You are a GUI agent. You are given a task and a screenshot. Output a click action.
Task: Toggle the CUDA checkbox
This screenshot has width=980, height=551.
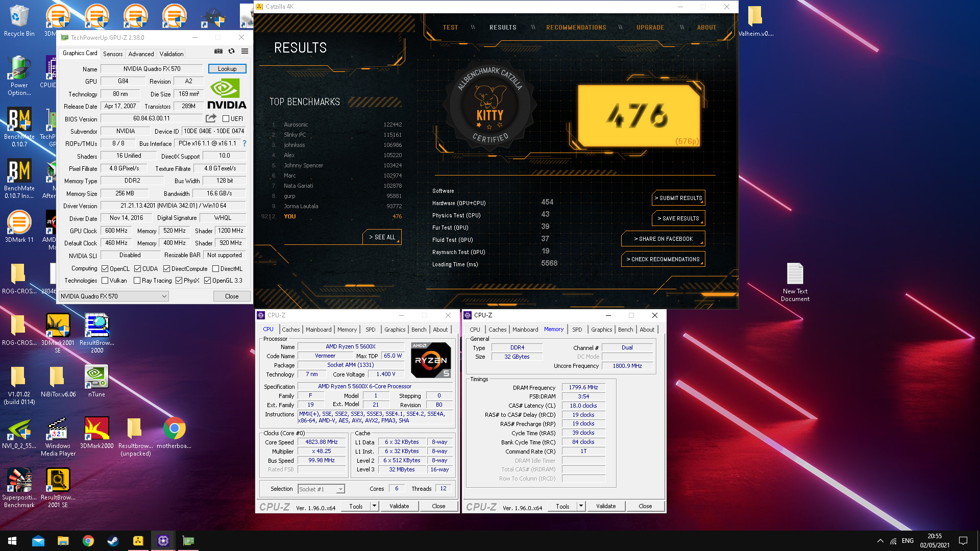137,269
